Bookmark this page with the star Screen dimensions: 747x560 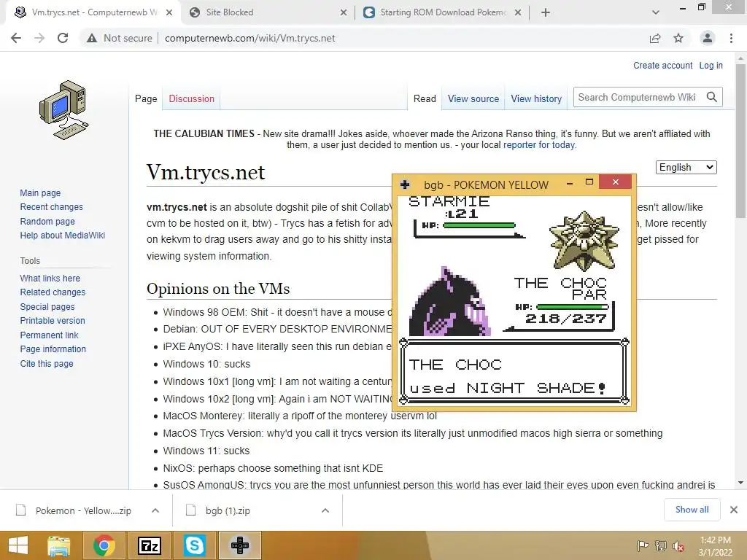tap(678, 38)
